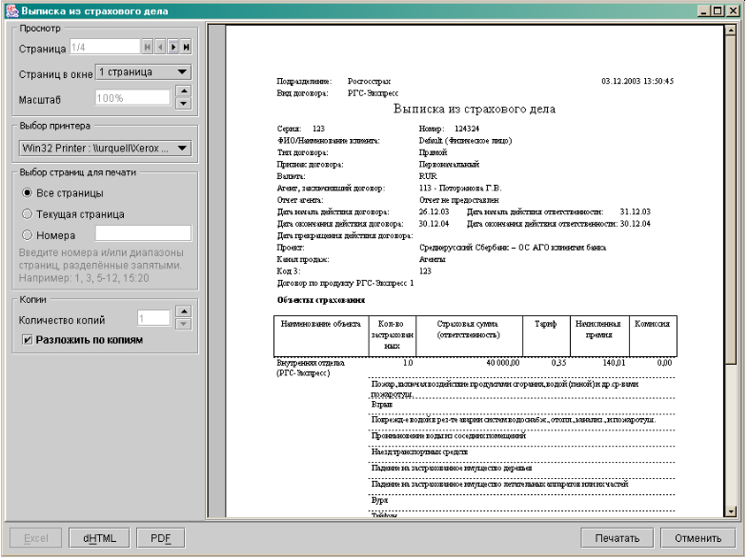Click the 'Объекты страхования' heading
Viewport: 748px width, 560px height.
point(321,300)
